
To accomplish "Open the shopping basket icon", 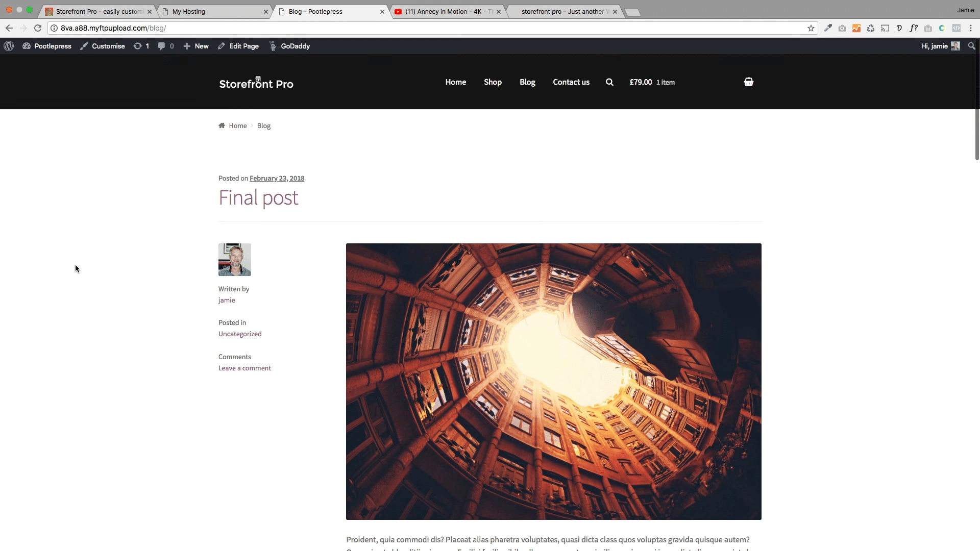I will [x=749, y=82].
